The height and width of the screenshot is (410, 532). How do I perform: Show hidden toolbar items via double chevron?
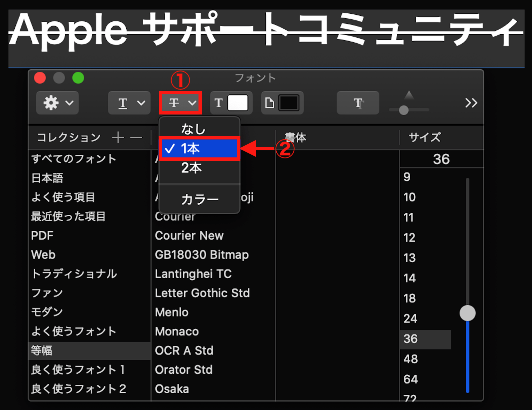pos(471,103)
